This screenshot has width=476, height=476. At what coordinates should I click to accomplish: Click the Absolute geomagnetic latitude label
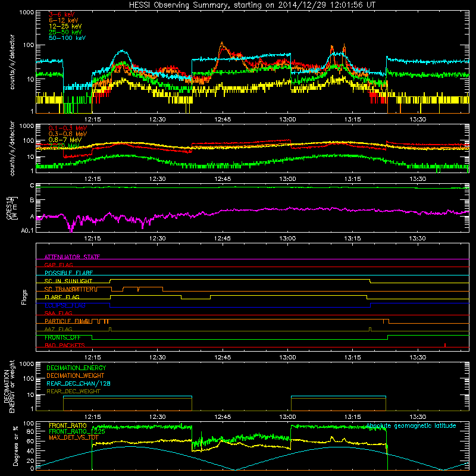point(411,426)
